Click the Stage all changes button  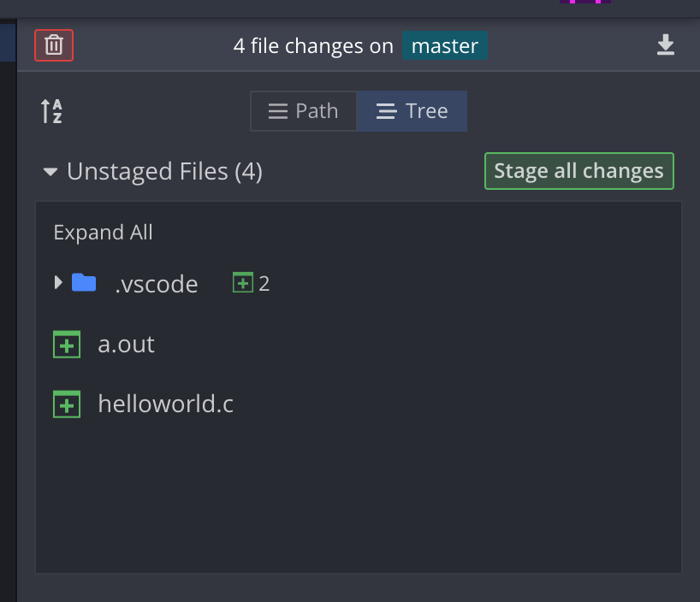click(578, 170)
